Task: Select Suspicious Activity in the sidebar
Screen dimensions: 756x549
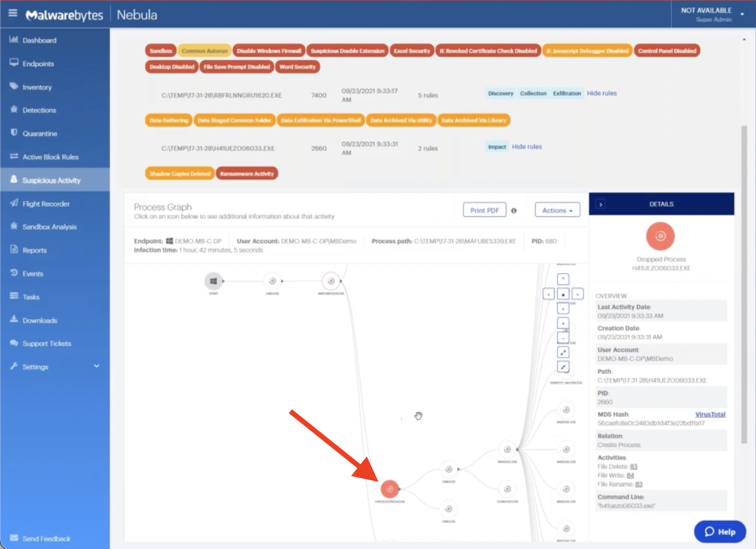Action: [x=55, y=180]
